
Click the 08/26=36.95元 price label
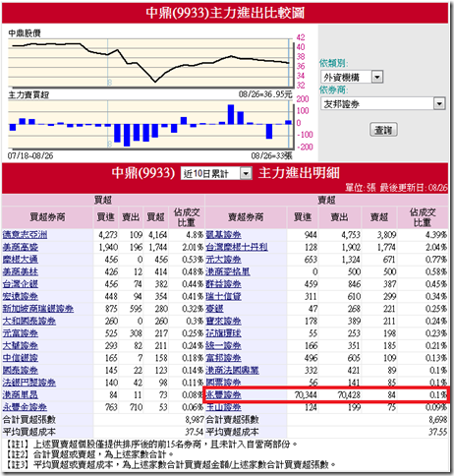point(265,94)
